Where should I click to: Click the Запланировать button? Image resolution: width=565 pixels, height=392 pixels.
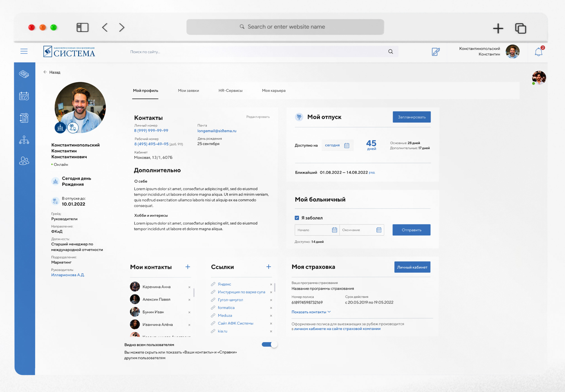coord(412,117)
